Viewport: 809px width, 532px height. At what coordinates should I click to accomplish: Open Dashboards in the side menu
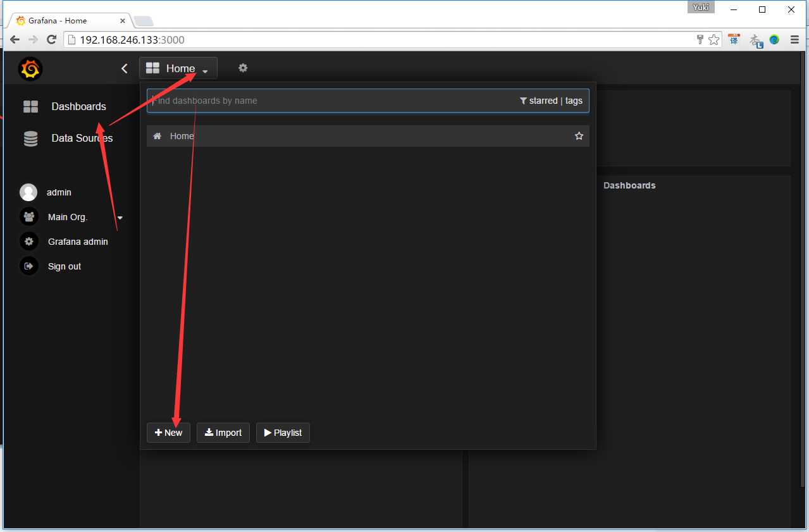(x=78, y=106)
